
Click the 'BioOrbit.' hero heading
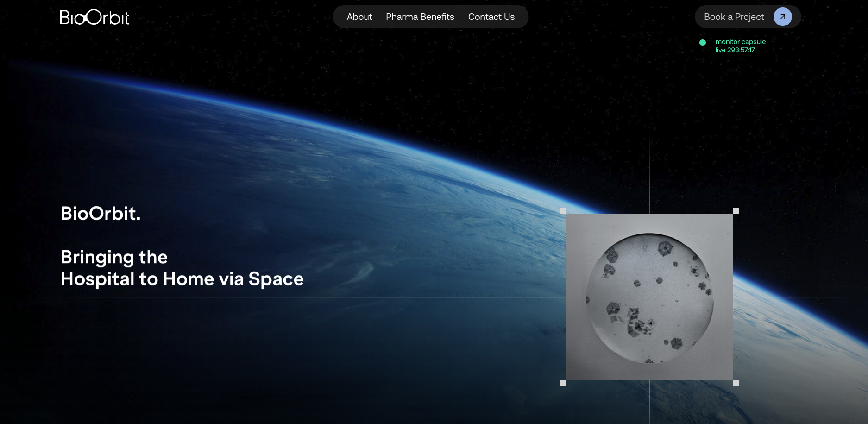[101, 213]
